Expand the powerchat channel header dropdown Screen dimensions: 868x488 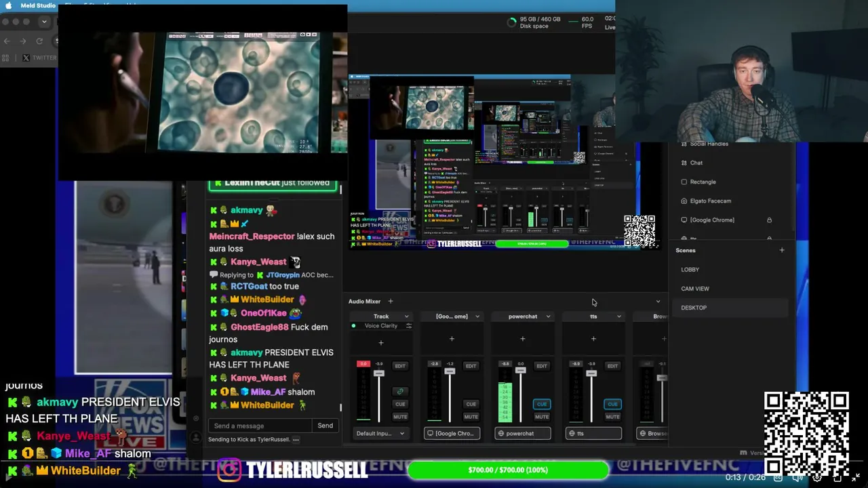pyautogui.click(x=548, y=317)
